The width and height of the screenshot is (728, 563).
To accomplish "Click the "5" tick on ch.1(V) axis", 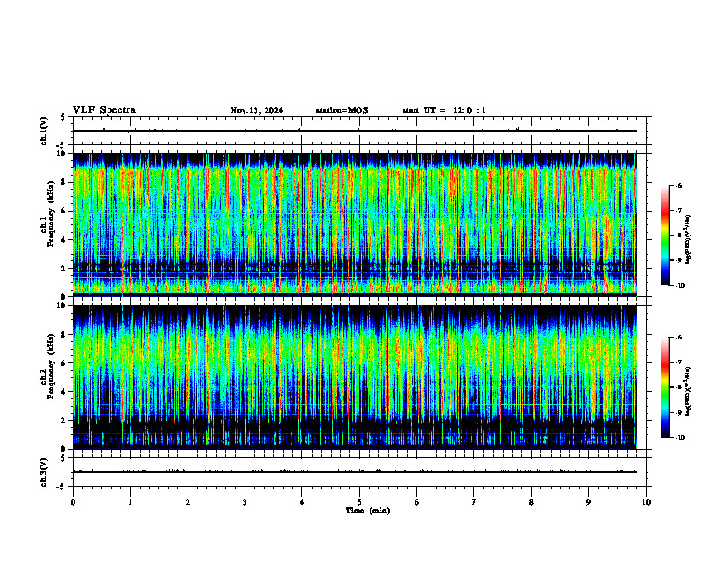I will [x=64, y=117].
